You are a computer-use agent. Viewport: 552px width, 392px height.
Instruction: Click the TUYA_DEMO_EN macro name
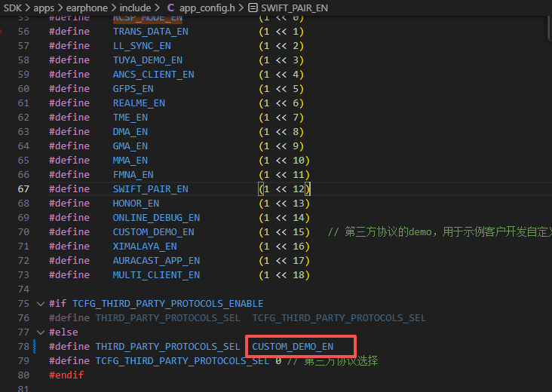click(148, 60)
